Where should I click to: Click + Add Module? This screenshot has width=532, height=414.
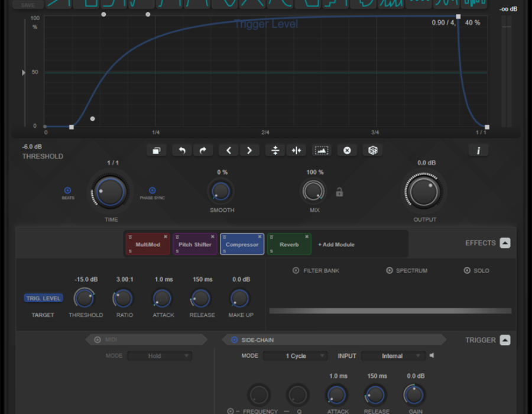coord(336,244)
